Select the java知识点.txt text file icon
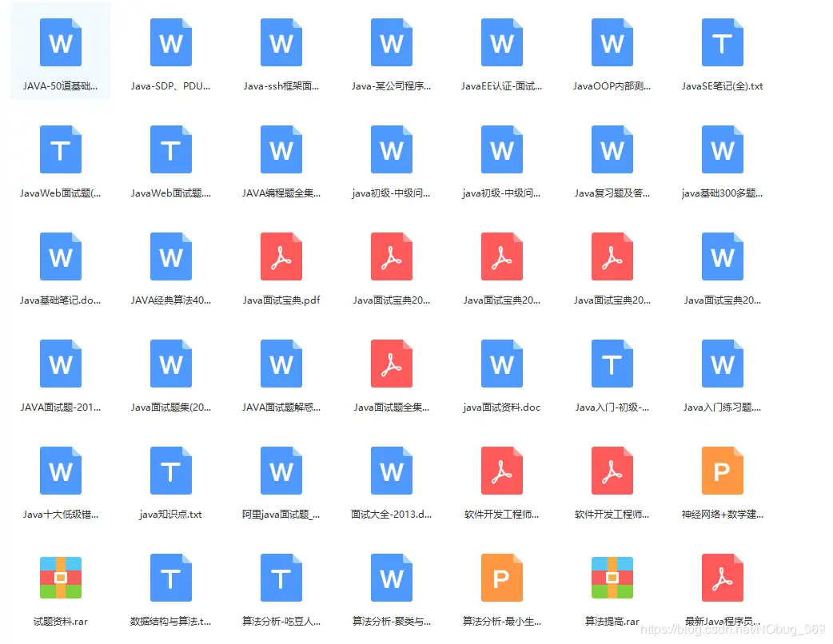This screenshot has width=833, height=644. [170, 471]
